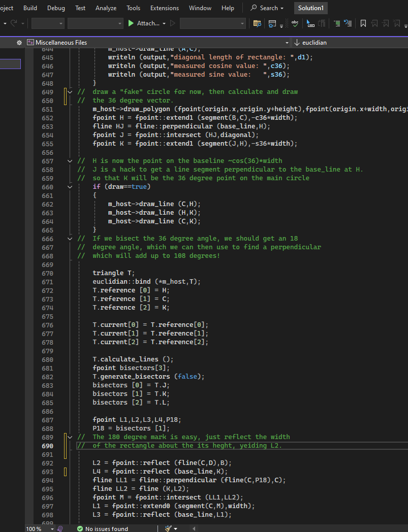Click the green No issues found checkmark
408x532 pixels.
coord(80,528)
